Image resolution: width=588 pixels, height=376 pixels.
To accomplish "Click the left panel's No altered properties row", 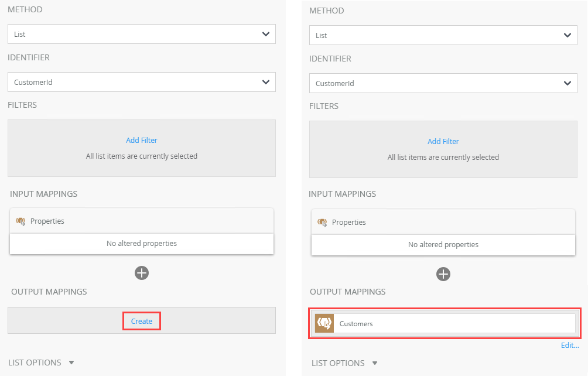I will pos(142,243).
